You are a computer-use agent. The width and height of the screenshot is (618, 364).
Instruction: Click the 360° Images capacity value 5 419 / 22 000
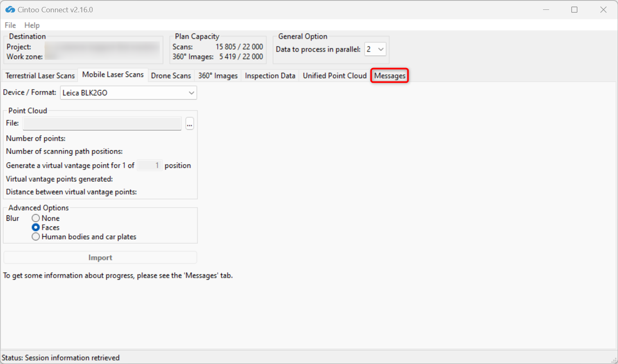tap(241, 57)
